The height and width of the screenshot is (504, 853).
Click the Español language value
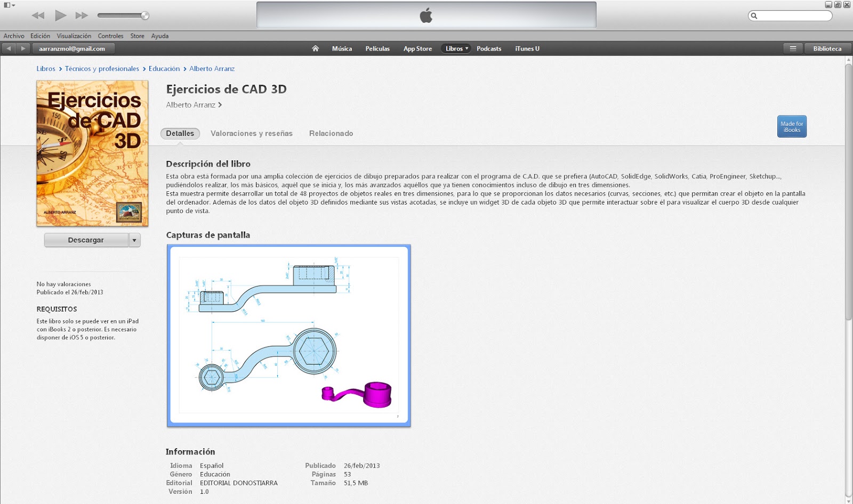(212, 466)
